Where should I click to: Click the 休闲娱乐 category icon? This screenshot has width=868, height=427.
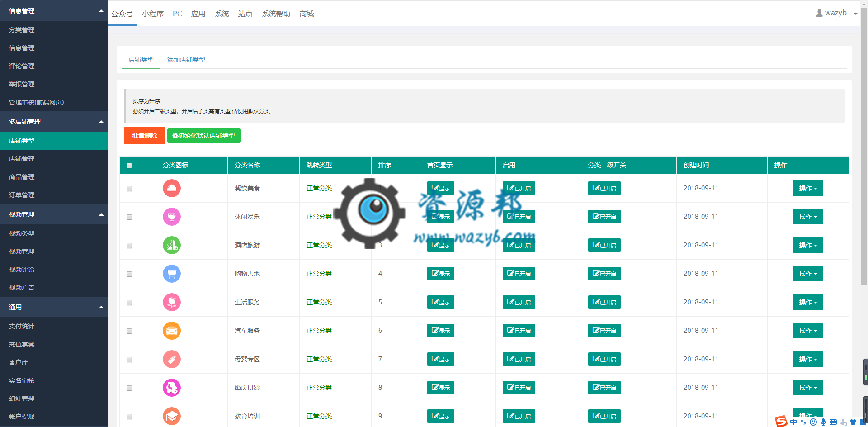(172, 217)
